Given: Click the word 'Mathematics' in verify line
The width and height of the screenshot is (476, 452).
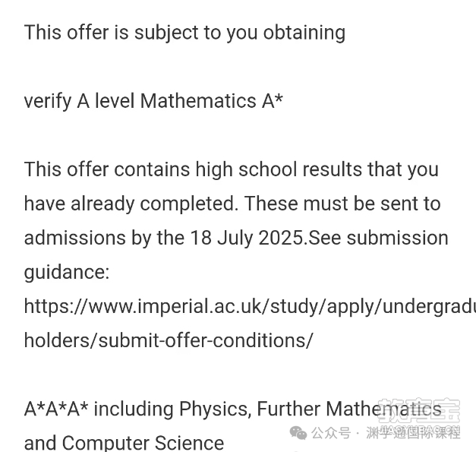Looking at the screenshot, I should (199, 101).
